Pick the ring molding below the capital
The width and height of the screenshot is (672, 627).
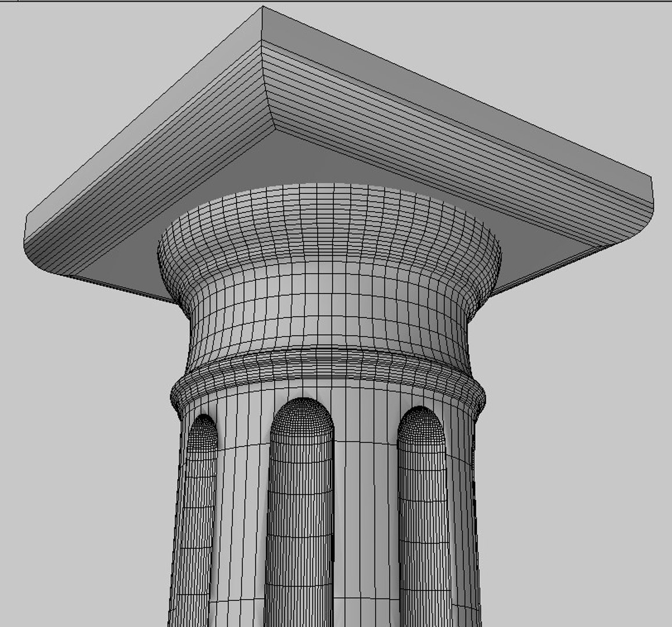tap(328, 383)
